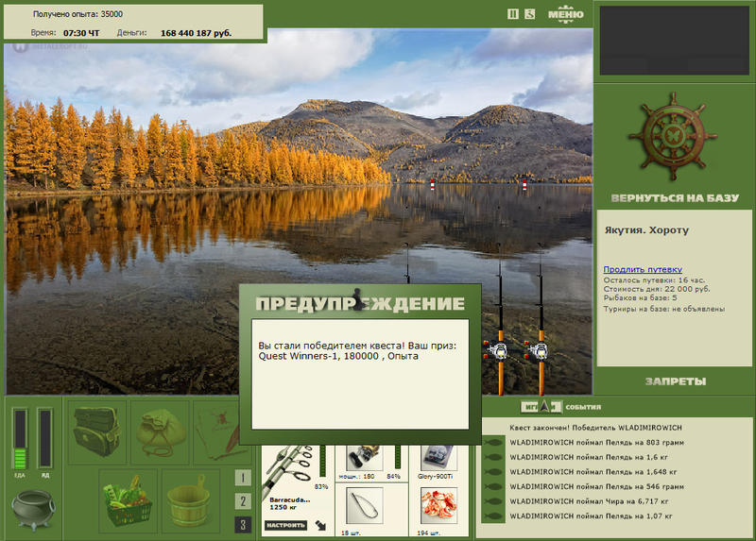Switch to tackle slot 1
Screen dimensions: 756x541
click(x=243, y=478)
